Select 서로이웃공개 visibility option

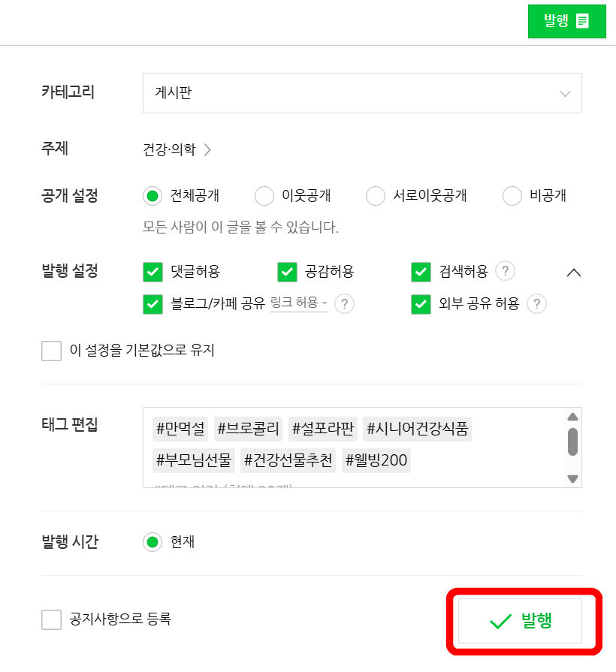point(376,196)
